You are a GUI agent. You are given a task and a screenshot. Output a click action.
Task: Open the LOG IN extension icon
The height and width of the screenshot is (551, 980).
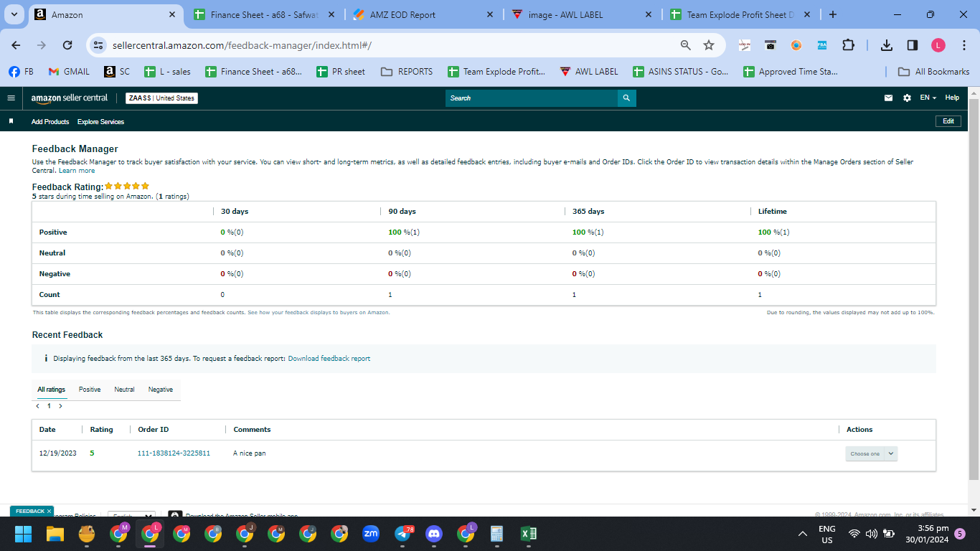[x=745, y=45]
